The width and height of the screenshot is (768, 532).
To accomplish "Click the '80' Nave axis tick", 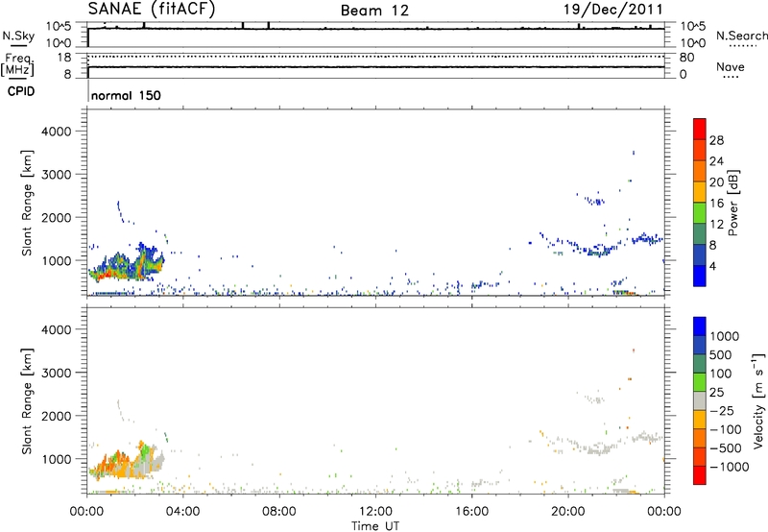I will (686, 58).
